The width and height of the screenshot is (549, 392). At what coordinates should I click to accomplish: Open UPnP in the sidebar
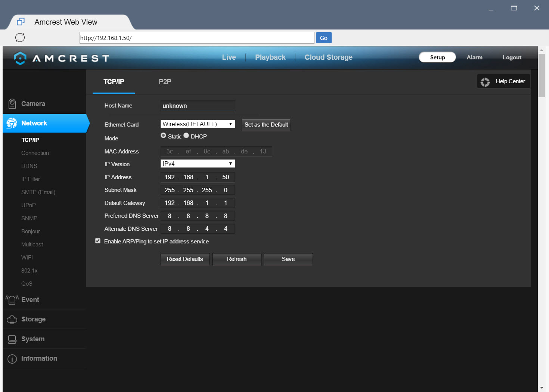tap(28, 205)
